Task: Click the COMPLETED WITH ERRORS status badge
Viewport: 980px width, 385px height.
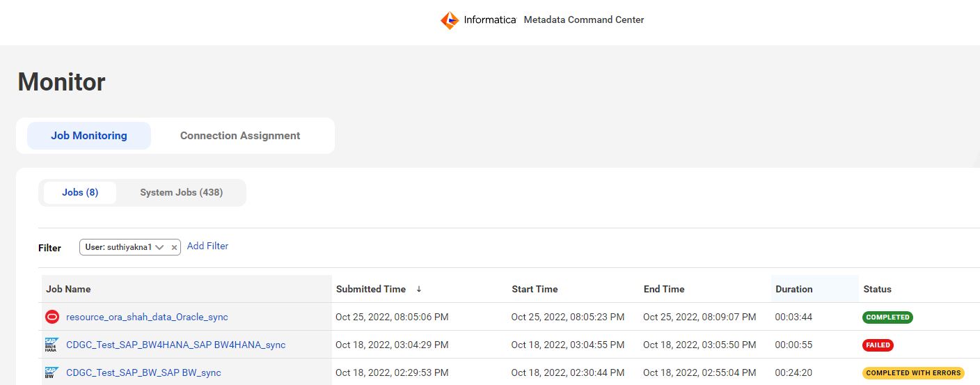Action: pyautogui.click(x=913, y=372)
